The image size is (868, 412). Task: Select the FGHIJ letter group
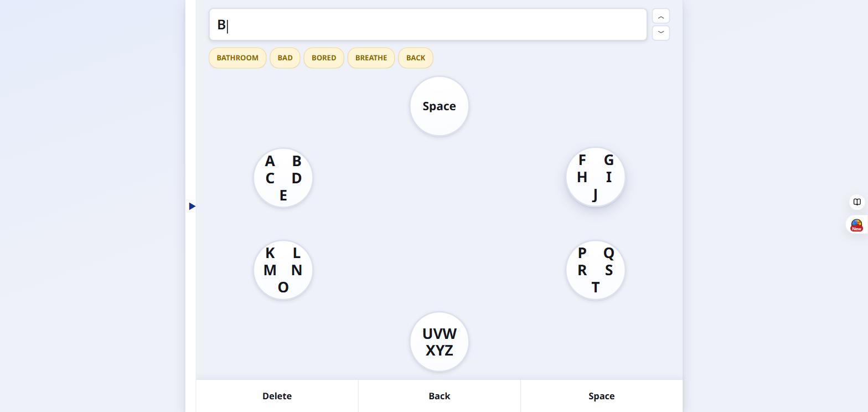click(x=596, y=177)
